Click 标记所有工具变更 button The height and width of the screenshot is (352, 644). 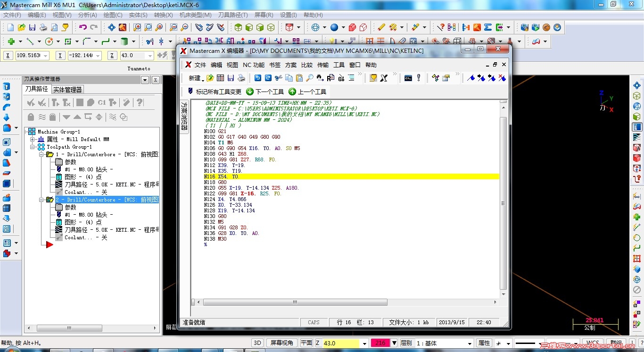pyautogui.click(x=215, y=92)
